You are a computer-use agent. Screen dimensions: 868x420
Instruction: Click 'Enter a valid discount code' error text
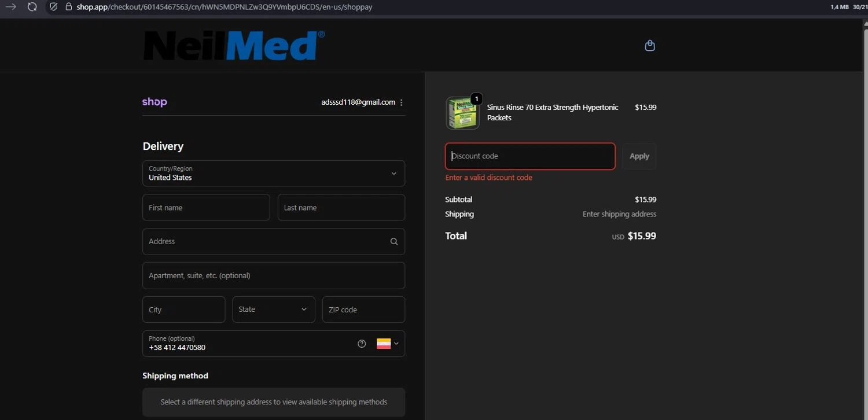point(489,178)
